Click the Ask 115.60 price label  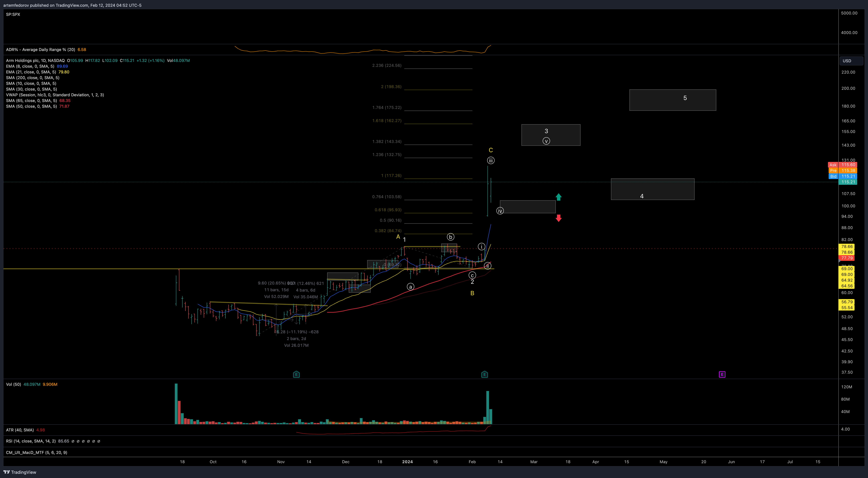(x=842, y=165)
